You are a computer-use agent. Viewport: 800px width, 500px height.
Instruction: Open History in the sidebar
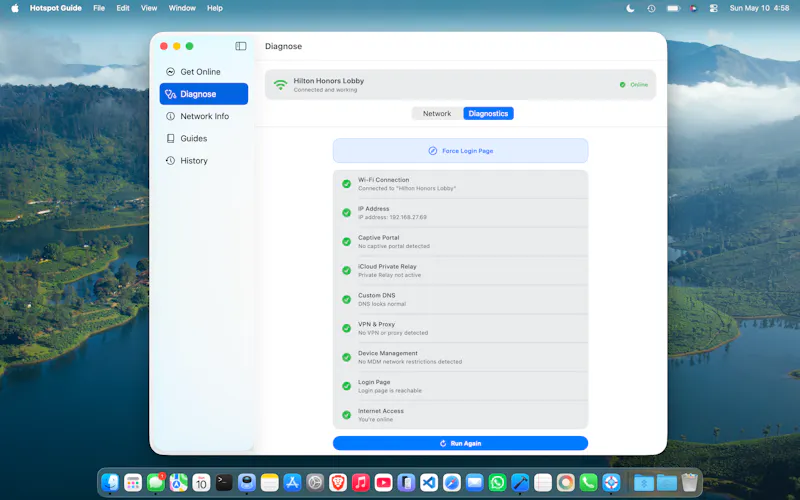(204, 161)
